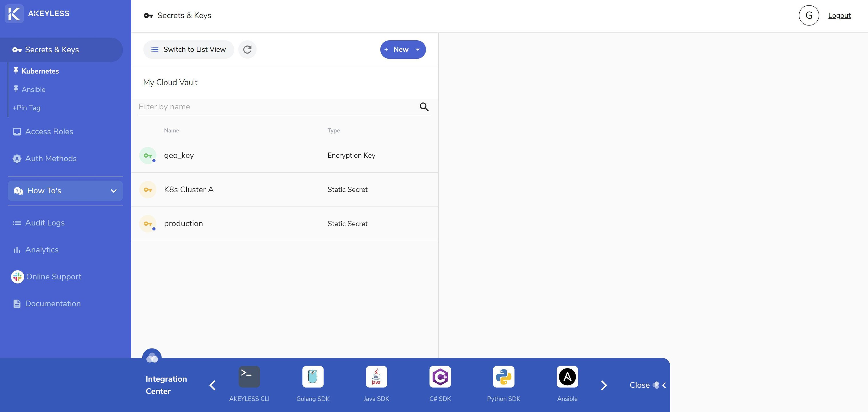
Task: Click the refresh icon button
Action: coord(247,49)
